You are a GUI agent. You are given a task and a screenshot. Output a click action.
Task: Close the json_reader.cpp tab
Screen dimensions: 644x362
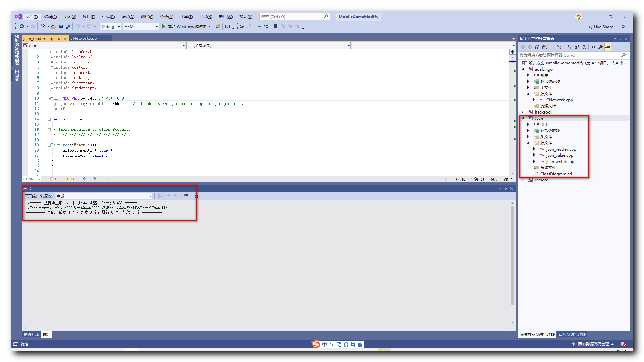pyautogui.click(x=65, y=39)
